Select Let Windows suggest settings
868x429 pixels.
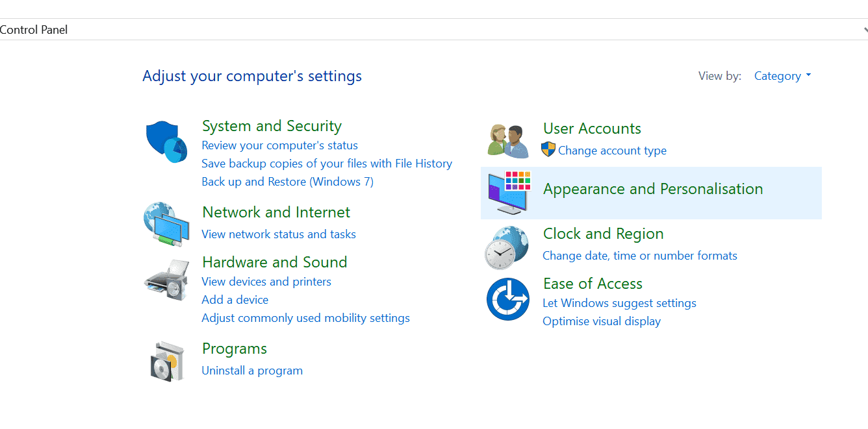[x=619, y=303]
